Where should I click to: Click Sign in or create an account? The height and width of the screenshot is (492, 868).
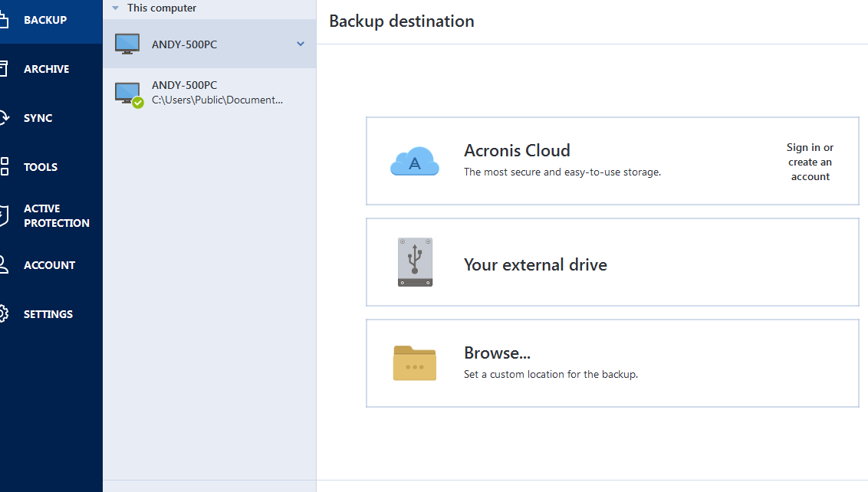point(810,162)
